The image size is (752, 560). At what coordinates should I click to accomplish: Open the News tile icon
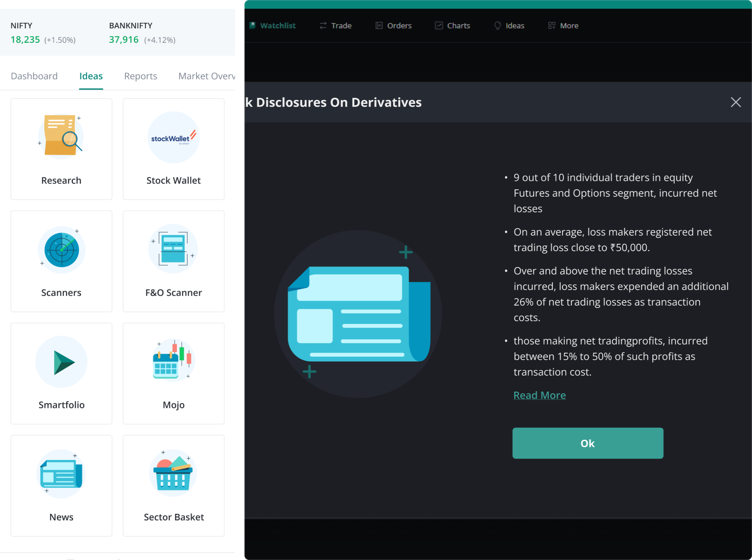click(x=61, y=474)
